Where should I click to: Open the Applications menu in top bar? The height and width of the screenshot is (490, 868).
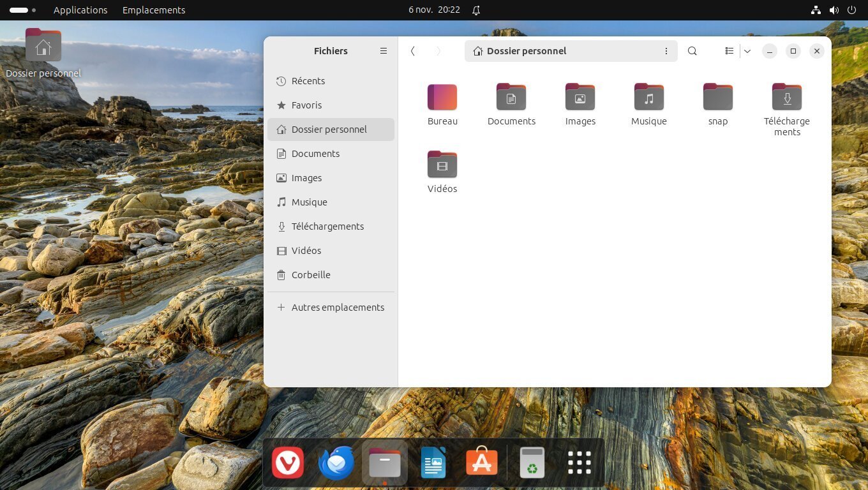tap(80, 10)
